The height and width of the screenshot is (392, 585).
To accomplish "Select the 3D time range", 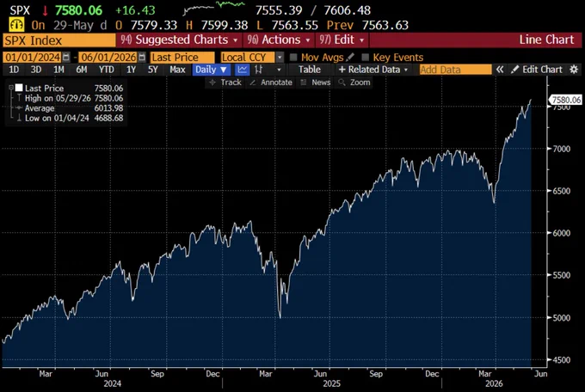I will [x=36, y=70].
